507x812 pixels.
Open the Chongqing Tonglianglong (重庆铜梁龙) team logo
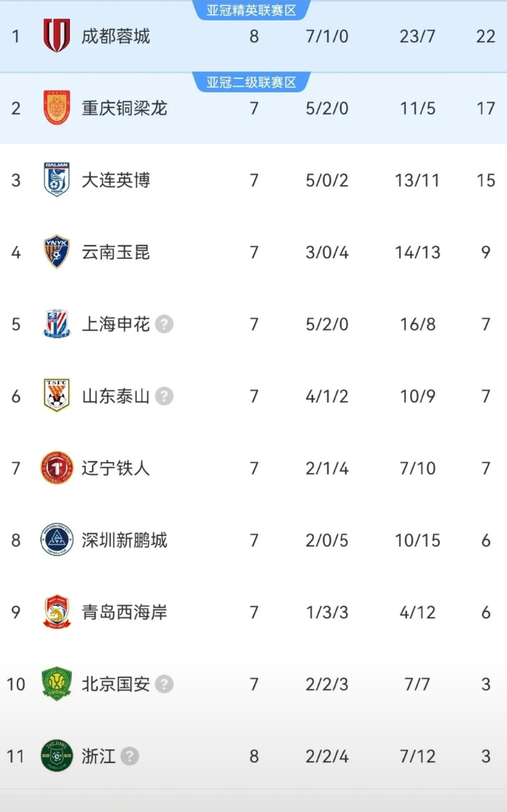pyautogui.click(x=57, y=107)
